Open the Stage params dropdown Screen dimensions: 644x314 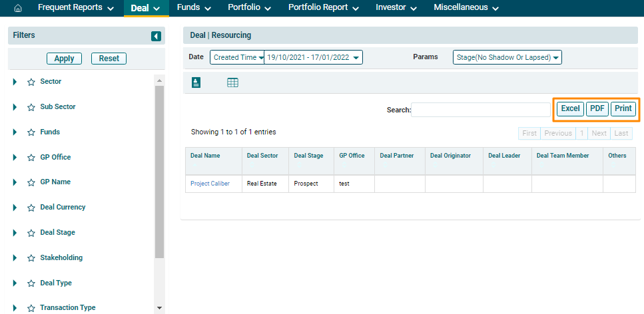(x=507, y=57)
